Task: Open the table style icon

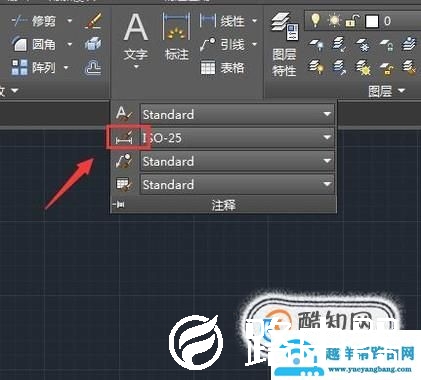Action: (x=124, y=184)
